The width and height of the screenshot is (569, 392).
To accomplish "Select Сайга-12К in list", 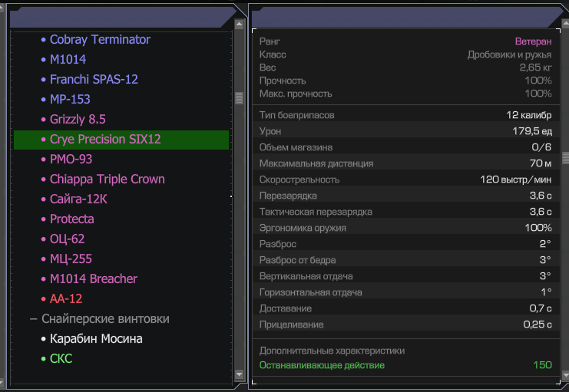I will [78, 199].
